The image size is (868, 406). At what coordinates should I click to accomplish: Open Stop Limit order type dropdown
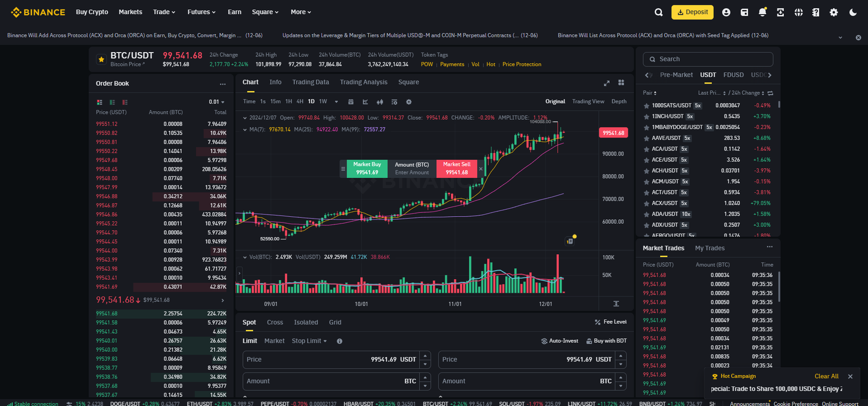(x=309, y=341)
